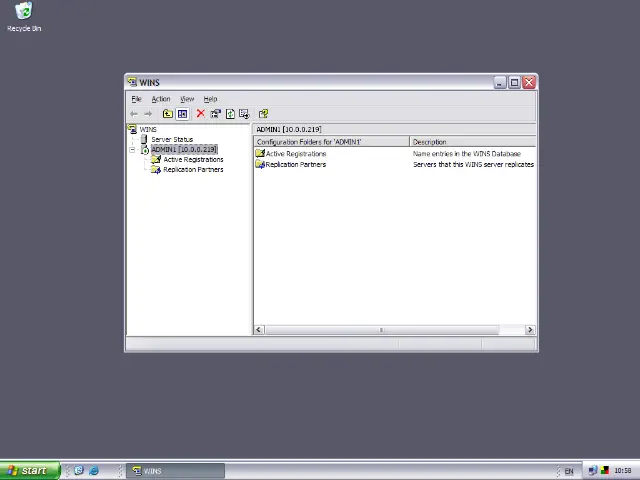Click the ADMIN1 [10.0.0.219] pane title
The height and width of the screenshot is (480, 640).
[289, 129]
